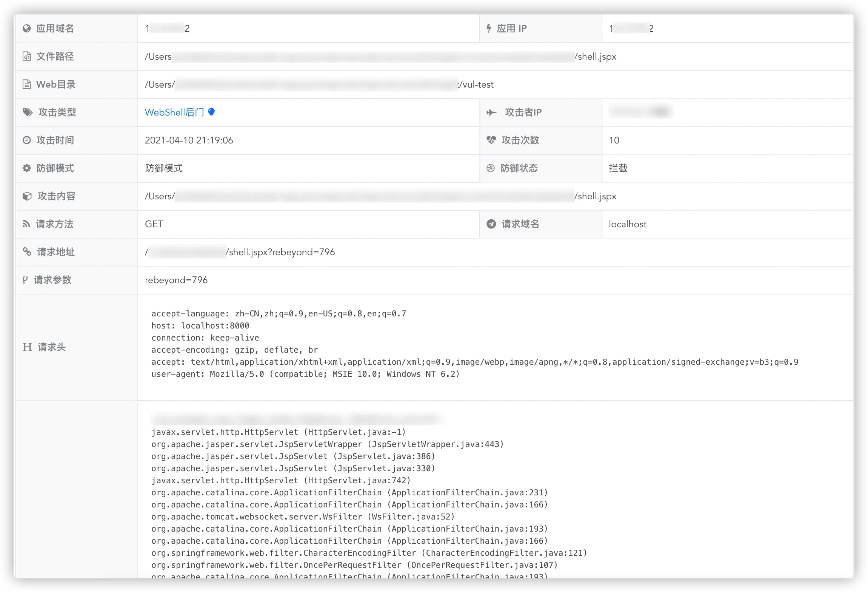This screenshot has width=868, height=592.
Task: Click the clock icon beside 攻击时间
Action: coord(26,140)
